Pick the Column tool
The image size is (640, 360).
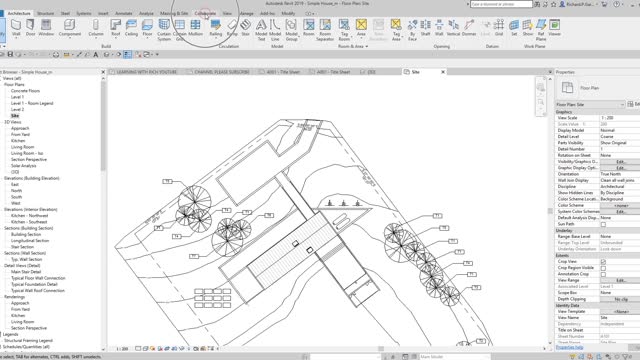[x=96, y=28]
